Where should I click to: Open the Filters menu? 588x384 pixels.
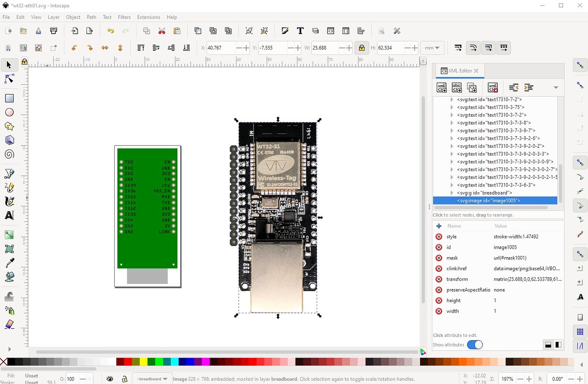(x=124, y=17)
